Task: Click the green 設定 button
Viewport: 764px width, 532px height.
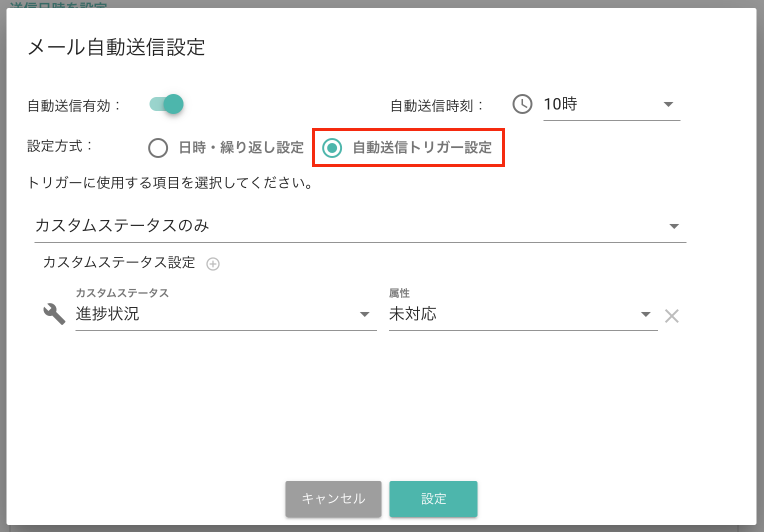Action: tap(433, 499)
